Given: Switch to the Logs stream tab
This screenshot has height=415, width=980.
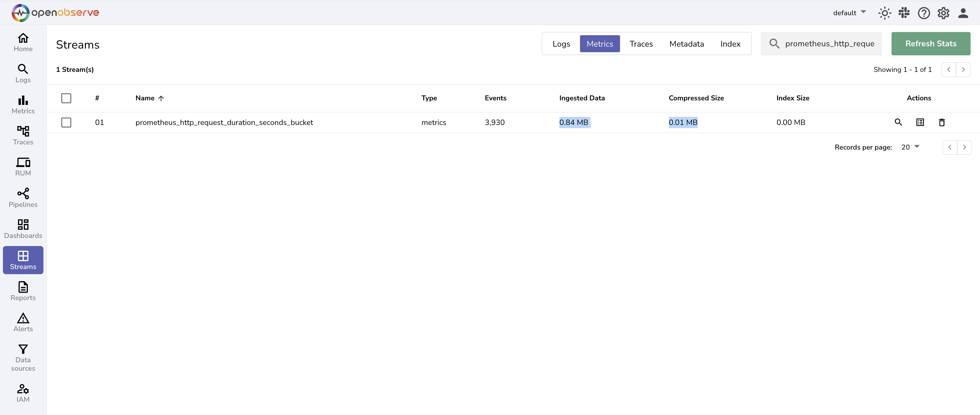Looking at the screenshot, I should pyautogui.click(x=561, y=44).
